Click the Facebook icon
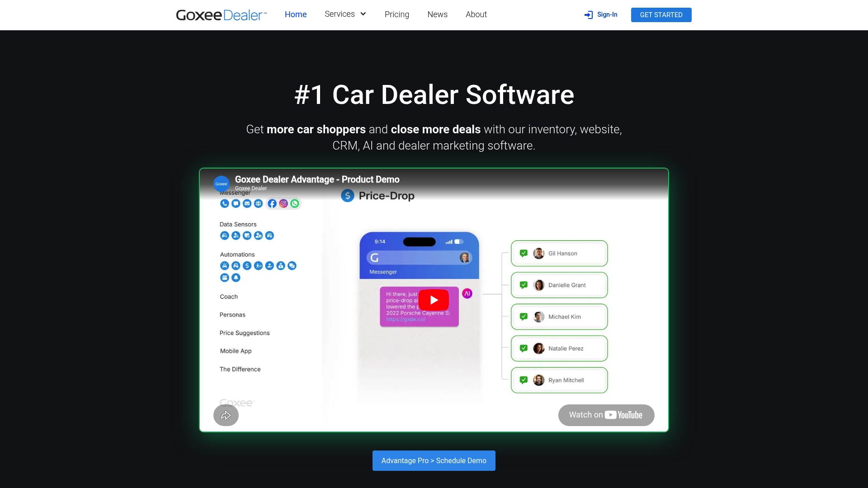 pos(272,203)
